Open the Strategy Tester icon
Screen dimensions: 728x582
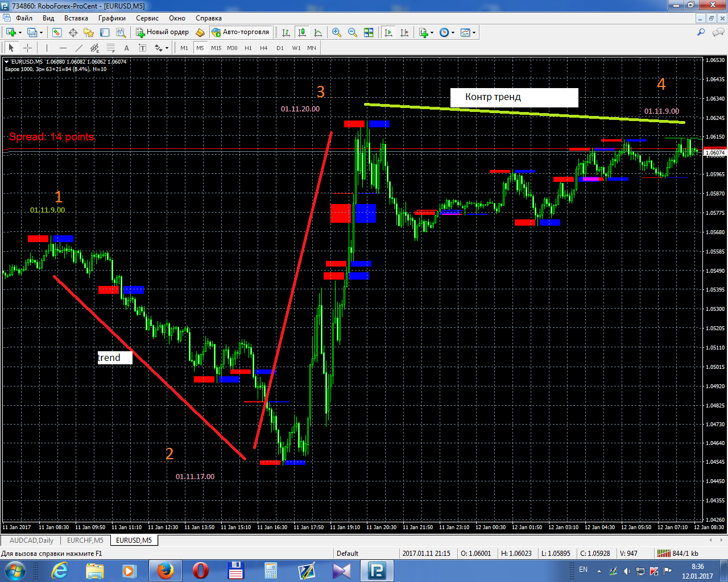(x=121, y=32)
